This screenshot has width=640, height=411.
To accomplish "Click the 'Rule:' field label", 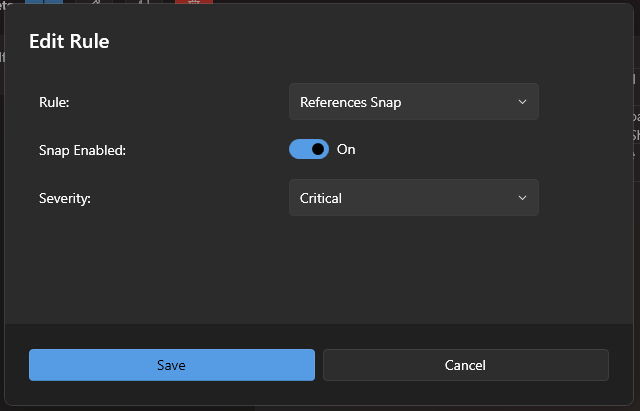I will coord(54,102).
